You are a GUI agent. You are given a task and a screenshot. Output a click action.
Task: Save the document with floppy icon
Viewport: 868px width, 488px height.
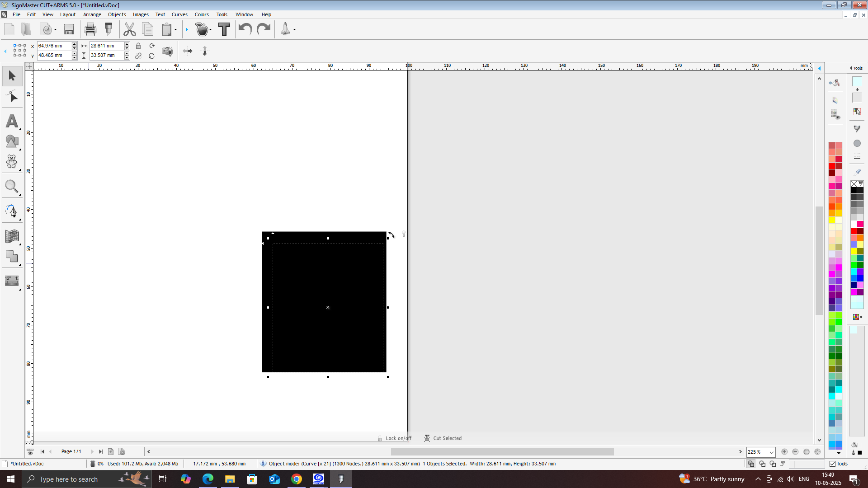[x=69, y=29]
